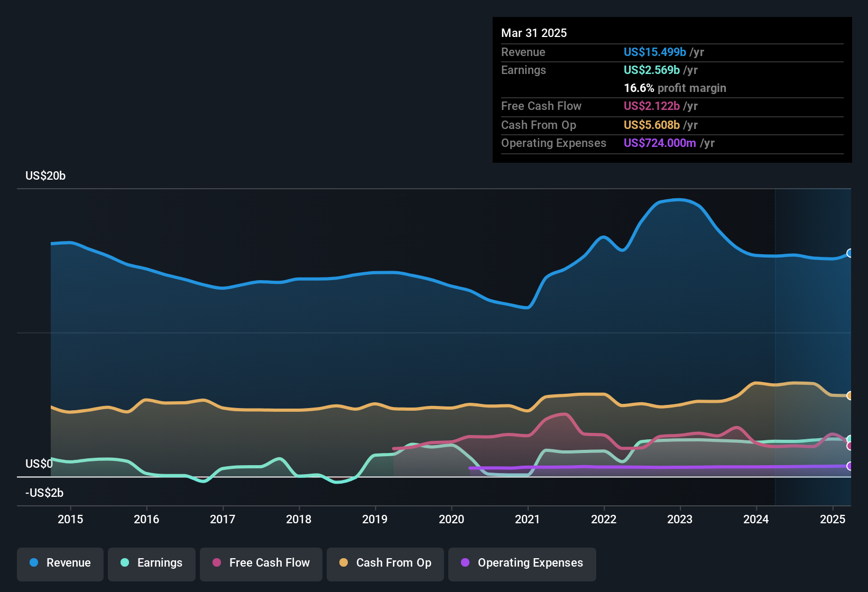Click the US$20b y-axis label
868x592 pixels.
click(45, 176)
